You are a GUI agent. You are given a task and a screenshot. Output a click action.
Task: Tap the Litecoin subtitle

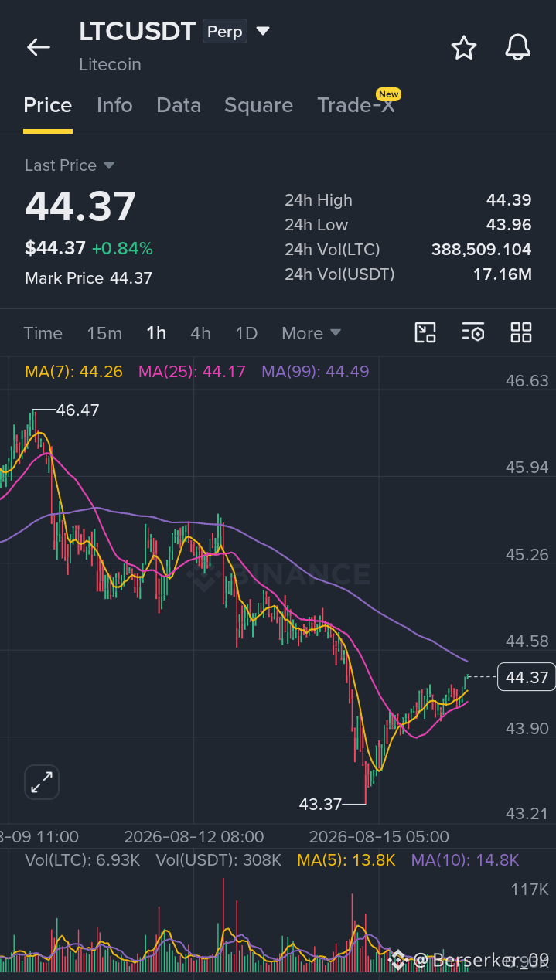pyautogui.click(x=110, y=65)
